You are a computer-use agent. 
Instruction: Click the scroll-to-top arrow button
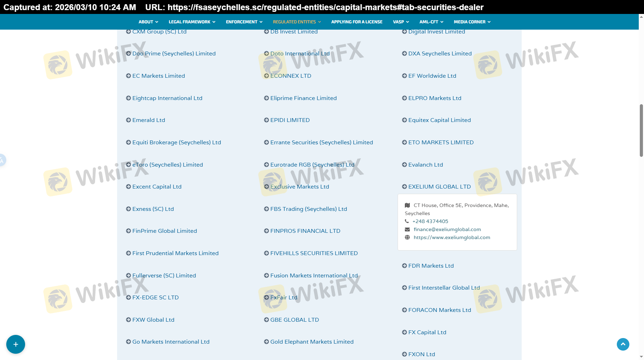pyautogui.click(x=623, y=344)
